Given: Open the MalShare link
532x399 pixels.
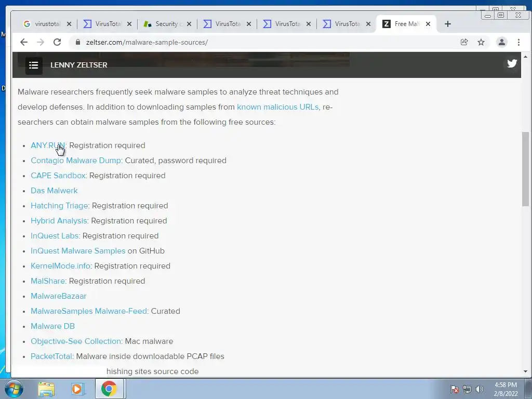Looking at the screenshot, I should pos(48,281).
